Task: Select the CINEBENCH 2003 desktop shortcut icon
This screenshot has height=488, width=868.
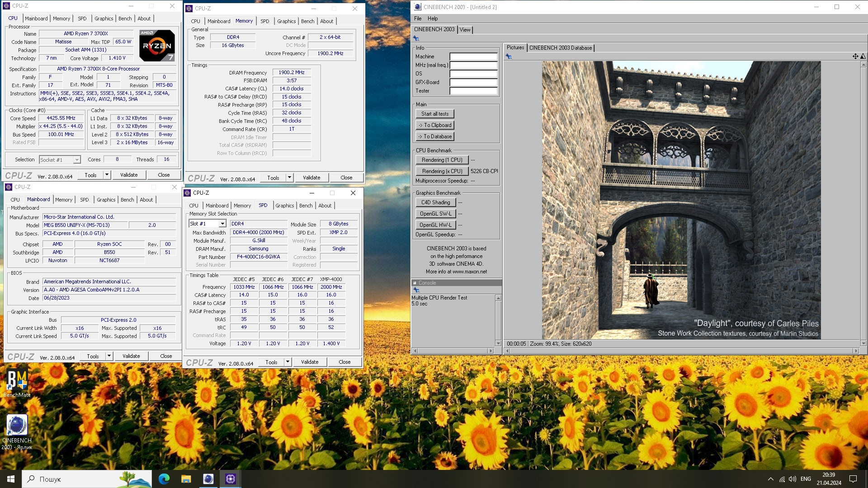Action: click(x=17, y=432)
